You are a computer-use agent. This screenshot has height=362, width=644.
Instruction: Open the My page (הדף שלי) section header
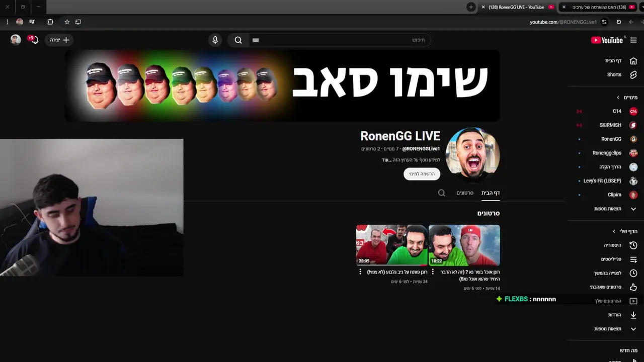(625, 231)
